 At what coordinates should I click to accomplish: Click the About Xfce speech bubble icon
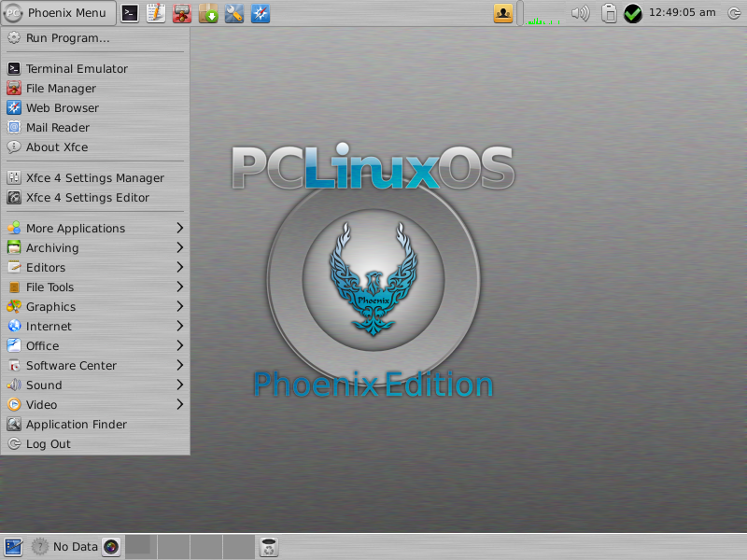[14, 147]
